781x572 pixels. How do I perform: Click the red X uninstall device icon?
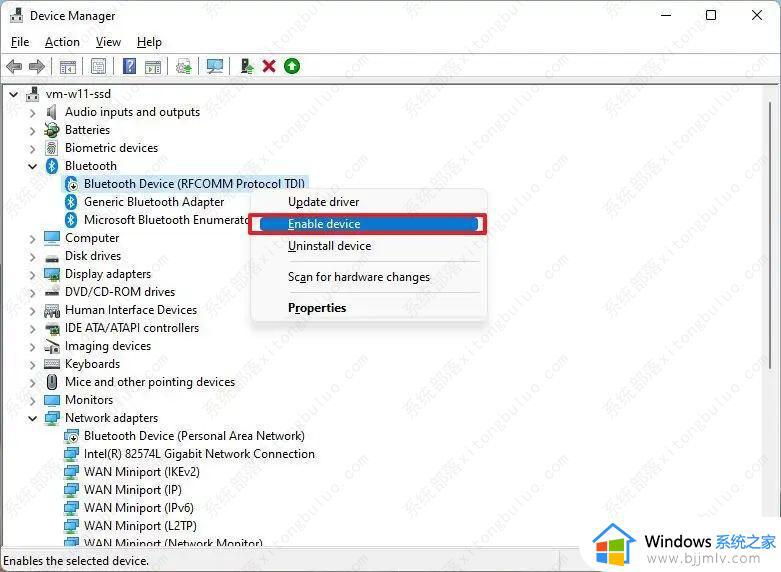click(269, 66)
